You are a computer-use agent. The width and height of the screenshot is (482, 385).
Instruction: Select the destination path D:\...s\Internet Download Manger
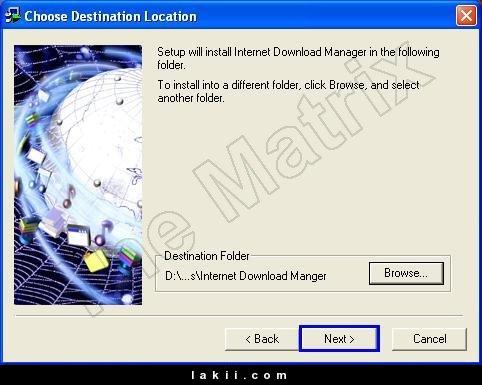coord(246,276)
